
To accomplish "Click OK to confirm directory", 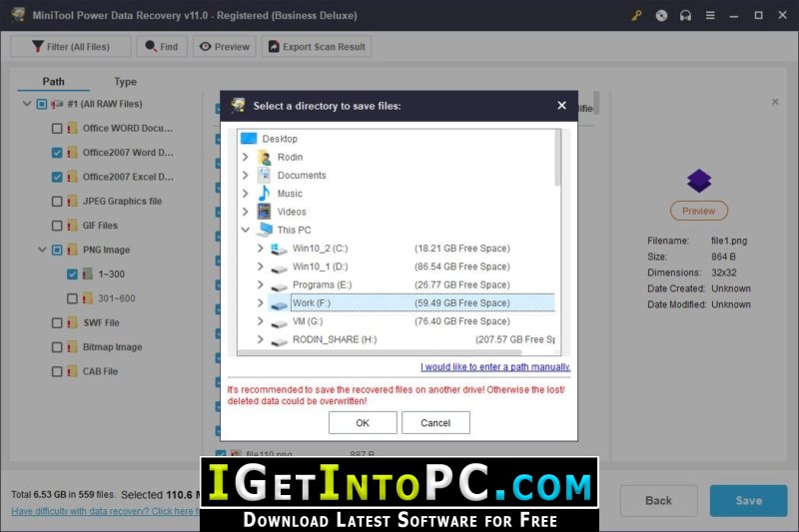I will (x=363, y=422).
